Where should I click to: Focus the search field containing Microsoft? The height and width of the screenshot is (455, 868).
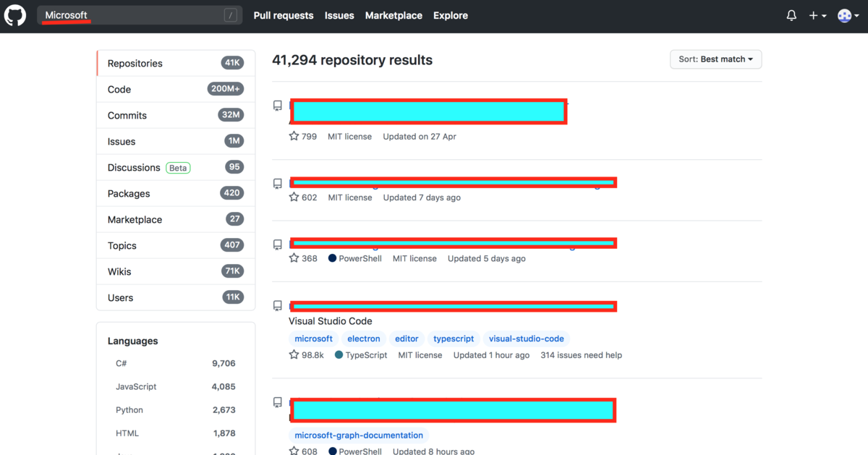[x=140, y=15]
